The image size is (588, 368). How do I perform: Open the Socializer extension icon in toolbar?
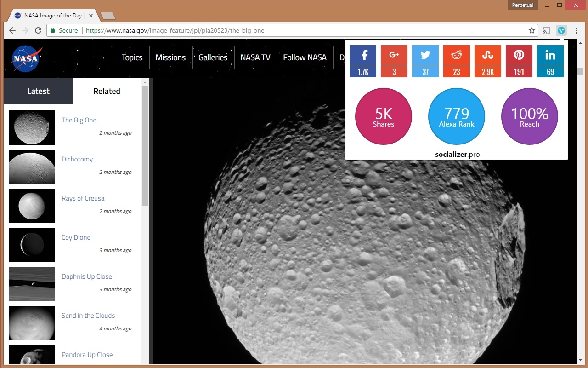tap(561, 30)
